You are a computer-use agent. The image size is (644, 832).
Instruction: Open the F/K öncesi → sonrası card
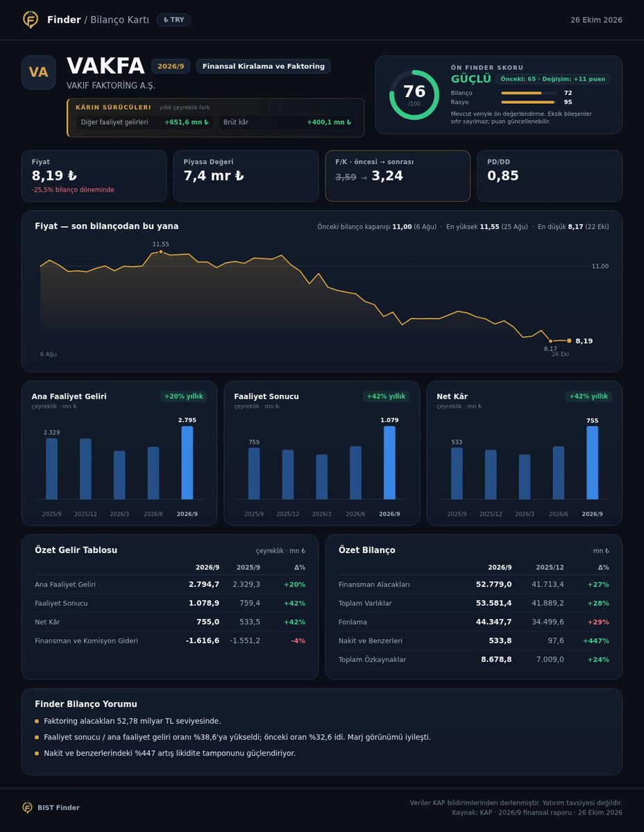click(398, 176)
